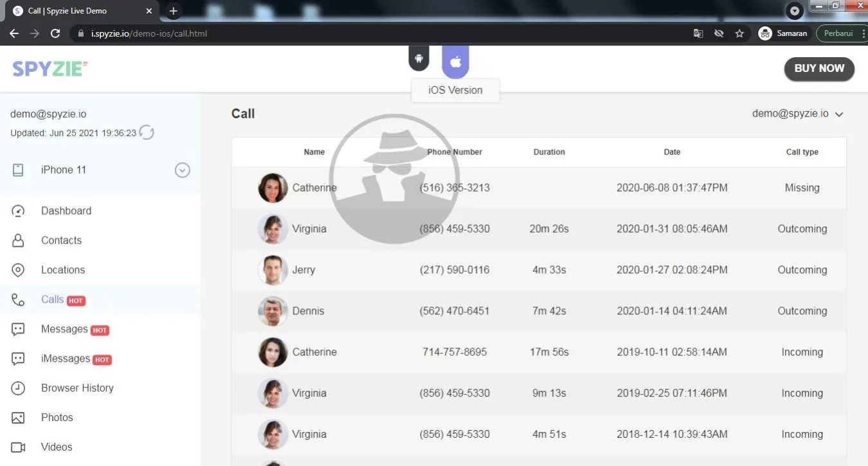This screenshot has height=466, width=868.
Task: Select the Apple iOS version icon
Action: tap(456, 62)
